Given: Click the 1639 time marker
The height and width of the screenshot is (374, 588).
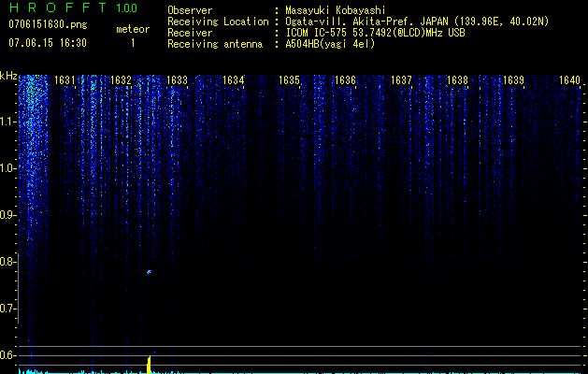Looking at the screenshot, I should [513, 80].
